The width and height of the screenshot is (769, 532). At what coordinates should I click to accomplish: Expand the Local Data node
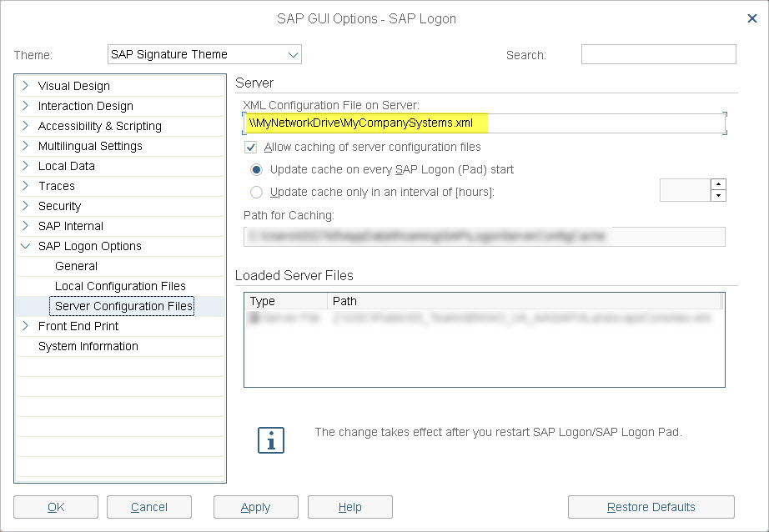click(26, 166)
